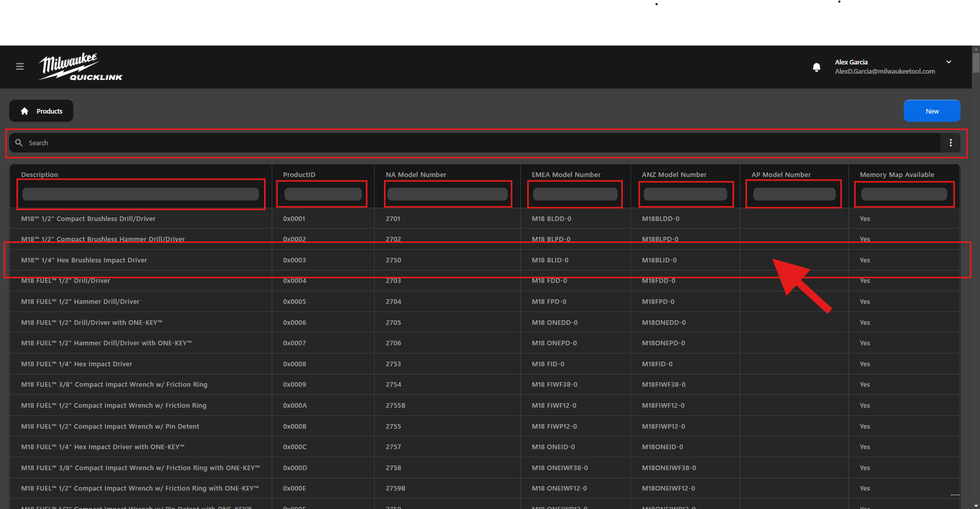Click the New button
The width and height of the screenshot is (980, 509).
[932, 111]
